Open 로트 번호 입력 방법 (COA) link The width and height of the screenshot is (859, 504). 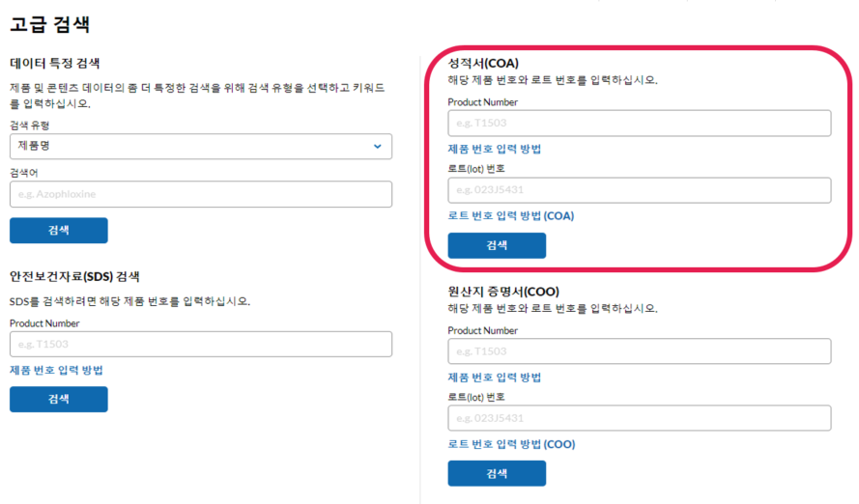(510, 215)
